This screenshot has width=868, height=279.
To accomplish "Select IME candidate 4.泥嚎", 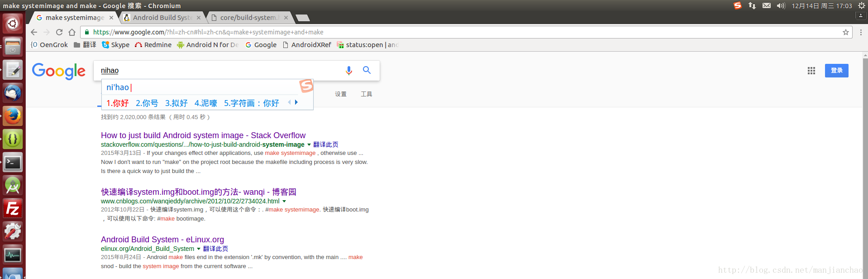I will (206, 103).
